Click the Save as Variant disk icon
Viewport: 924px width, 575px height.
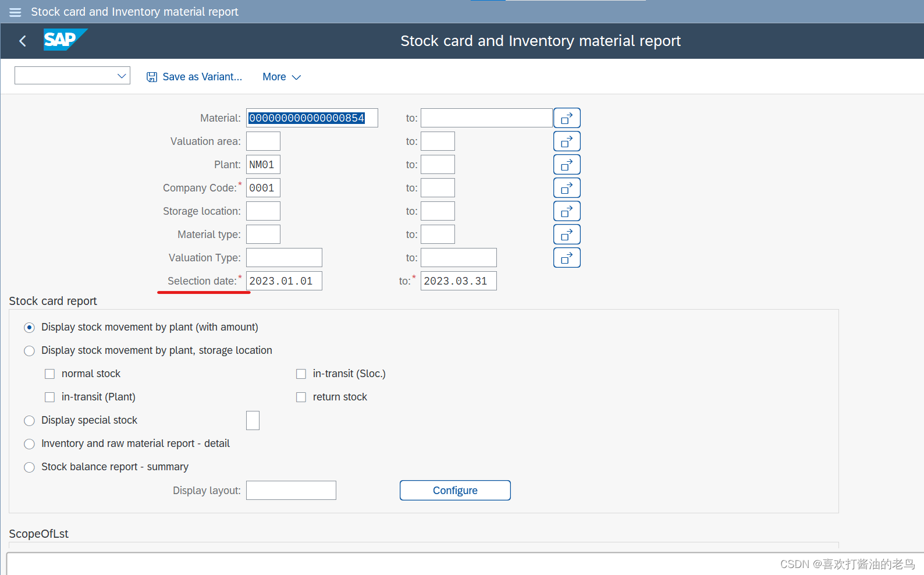(x=152, y=77)
